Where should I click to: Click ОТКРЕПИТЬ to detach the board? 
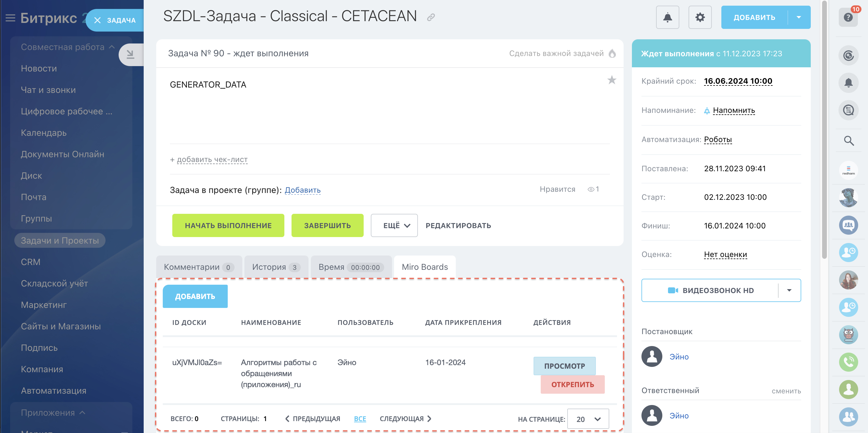click(x=572, y=384)
